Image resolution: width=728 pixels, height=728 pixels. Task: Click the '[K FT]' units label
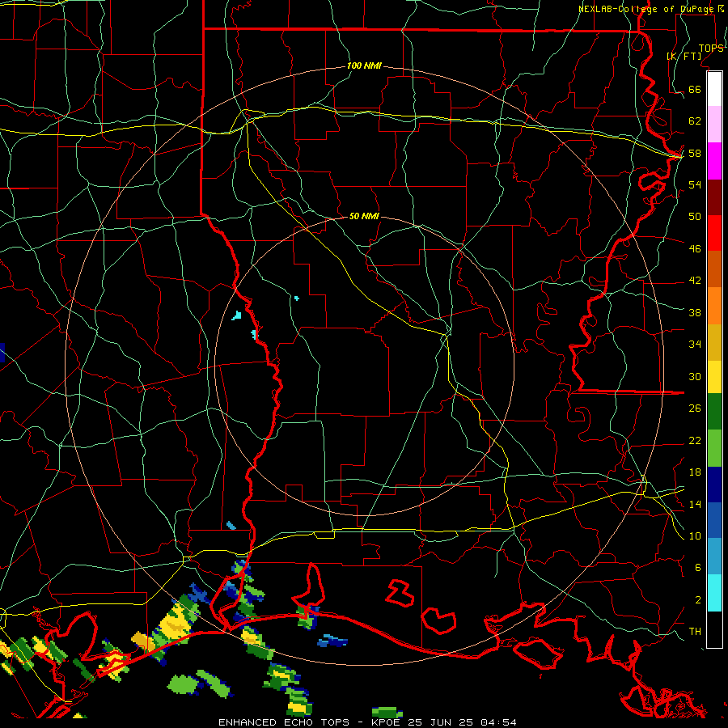(x=684, y=56)
